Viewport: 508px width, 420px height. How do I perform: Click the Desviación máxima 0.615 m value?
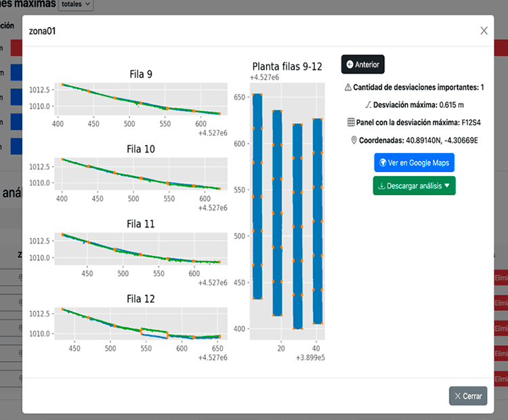coord(450,105)
